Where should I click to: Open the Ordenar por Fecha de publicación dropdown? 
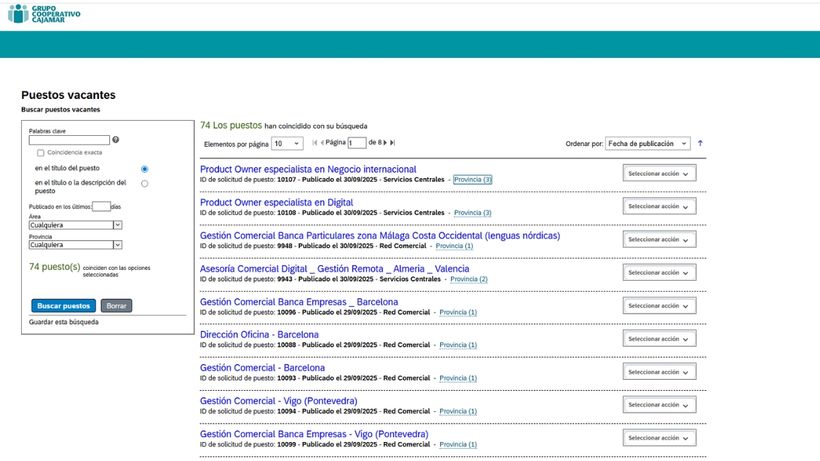point(655,144)
